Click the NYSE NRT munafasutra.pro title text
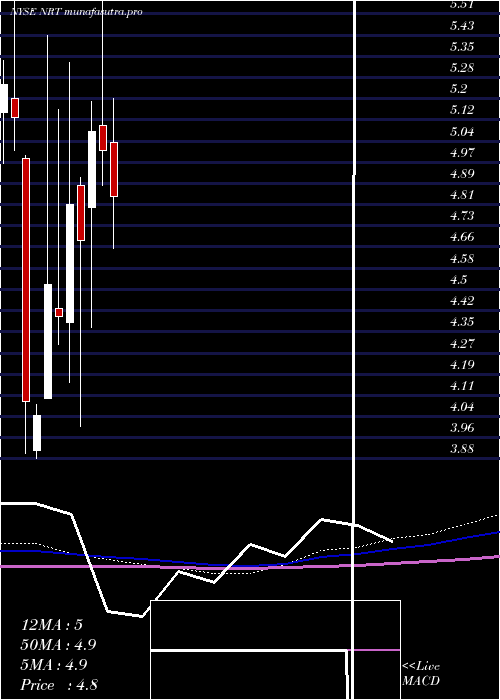500x700 pixels. click(x=76, y=12)
